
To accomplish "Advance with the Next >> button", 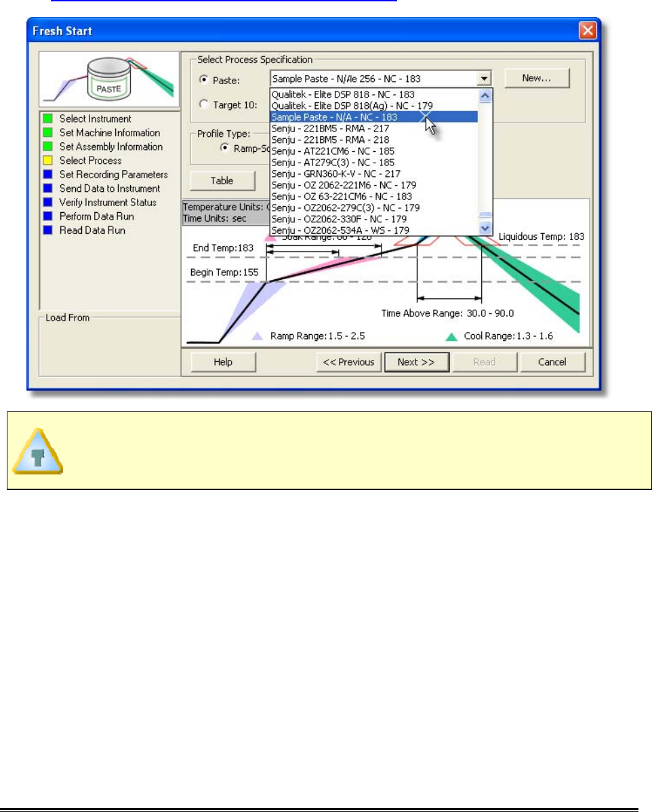I will (416, 362).
